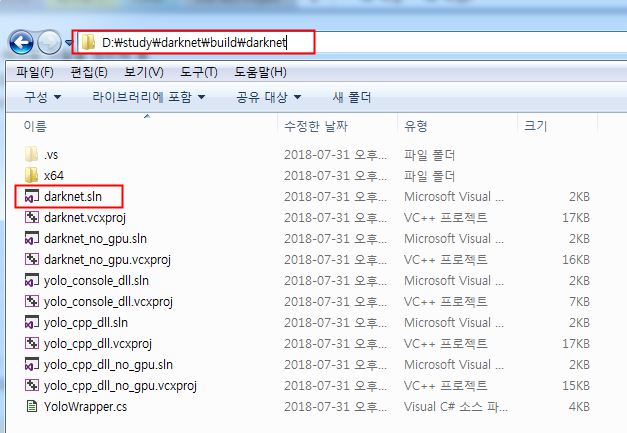Expand the 공유 대상 dropdown

[x=268, y=97]
